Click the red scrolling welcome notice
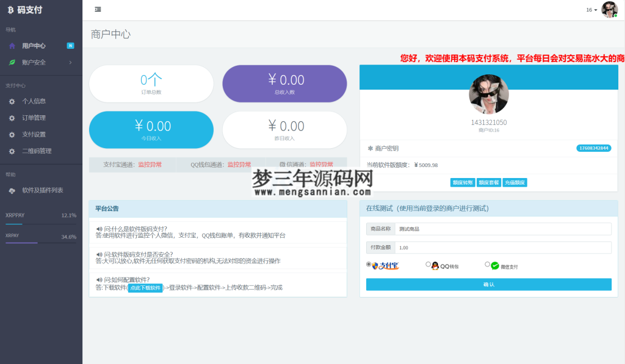 512,59
